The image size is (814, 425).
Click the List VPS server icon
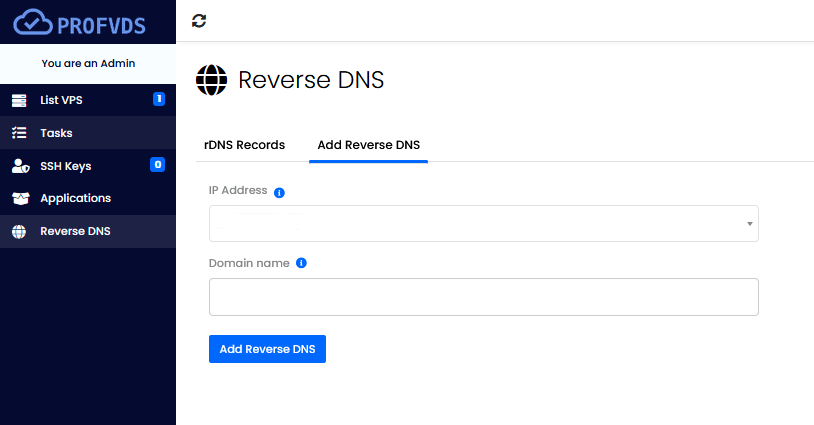click(x=19, y=100)
